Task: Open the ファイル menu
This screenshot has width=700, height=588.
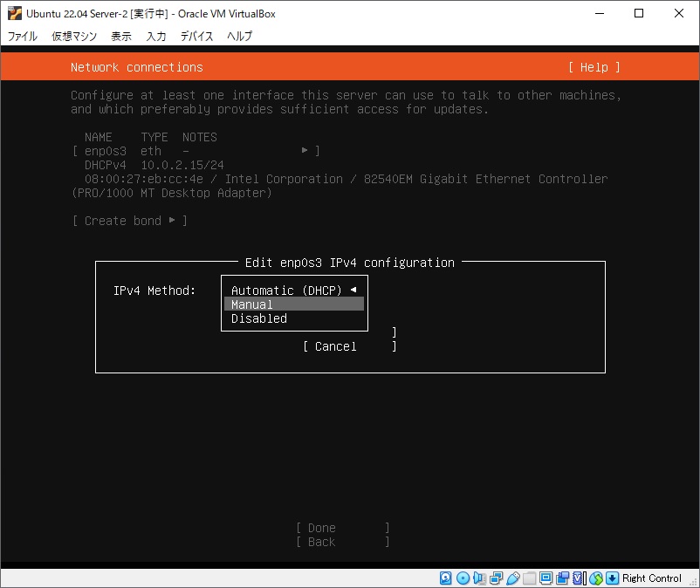Action: pyautogui.click(x=23, y=36)
